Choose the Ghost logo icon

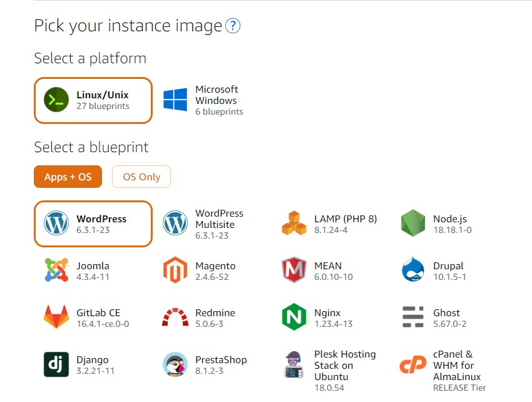(413, 317)
